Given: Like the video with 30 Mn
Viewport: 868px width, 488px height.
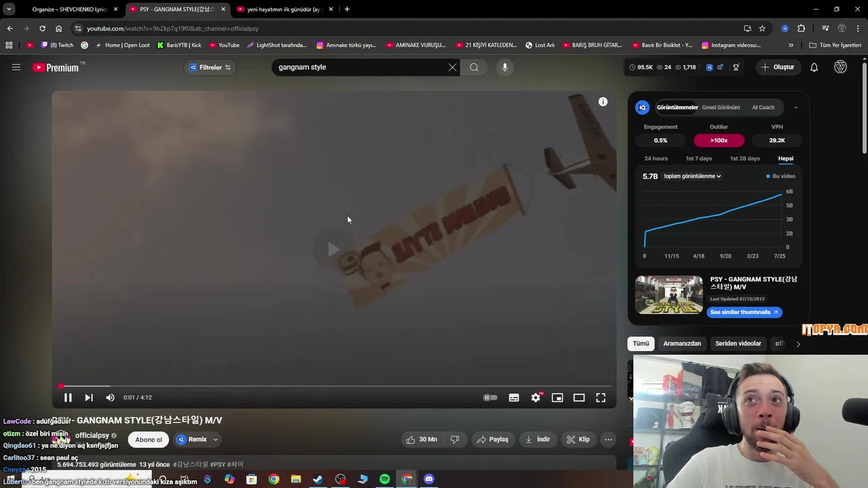Looking at the screenshot, I should (x=421, y=439).
